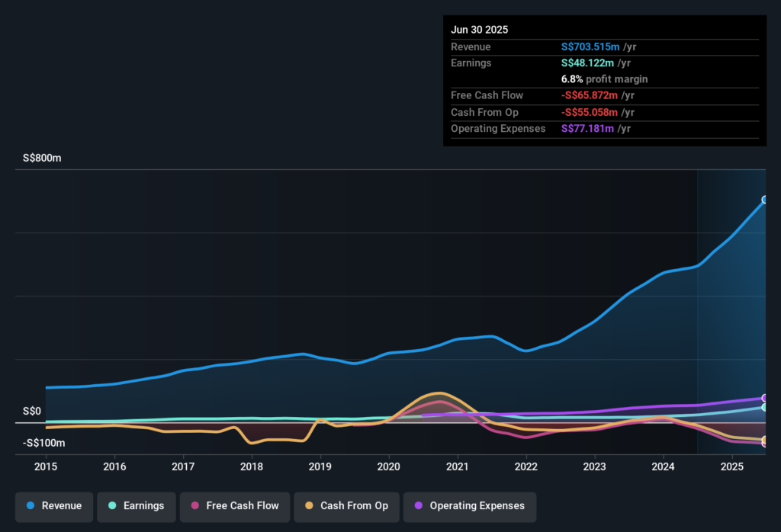Toggle Free Cash Flow legend item

coord(234,506)
